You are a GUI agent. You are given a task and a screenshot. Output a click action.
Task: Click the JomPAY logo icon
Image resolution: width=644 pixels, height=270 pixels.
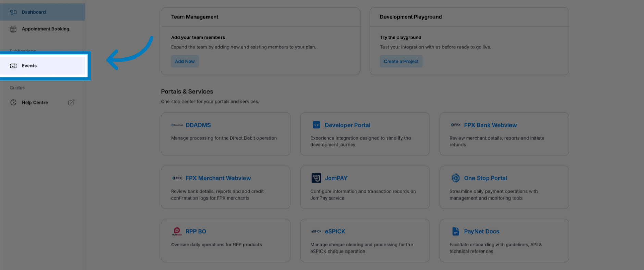tap(316, 178)
